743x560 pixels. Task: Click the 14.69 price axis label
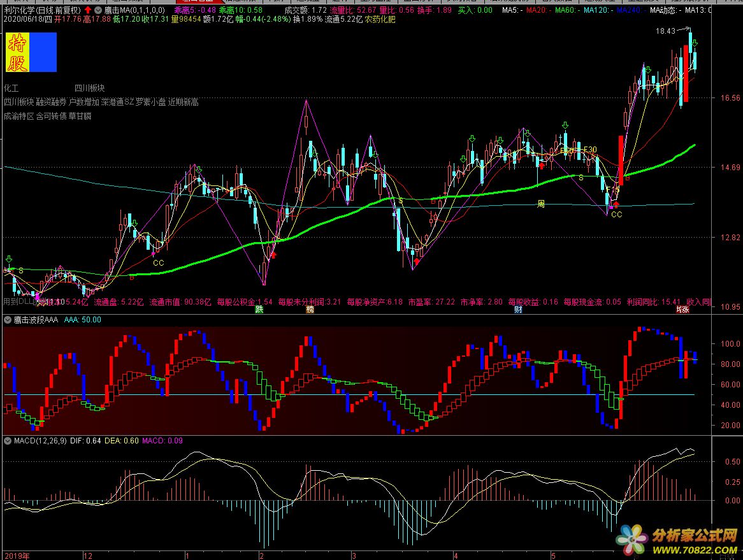pos(730,168)
